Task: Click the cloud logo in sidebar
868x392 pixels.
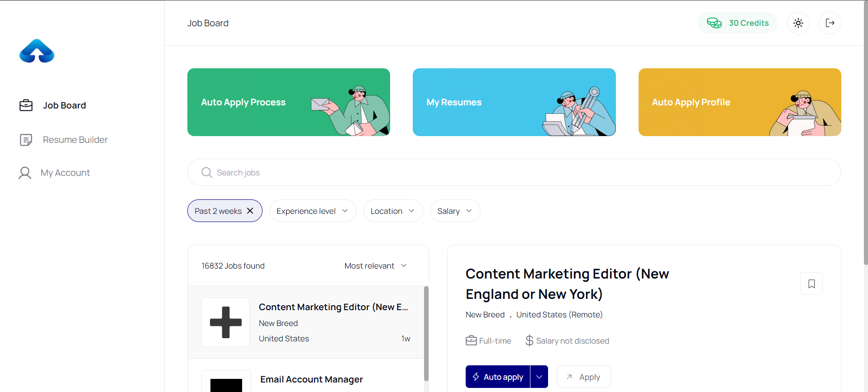Action: [x=37, y=51]
